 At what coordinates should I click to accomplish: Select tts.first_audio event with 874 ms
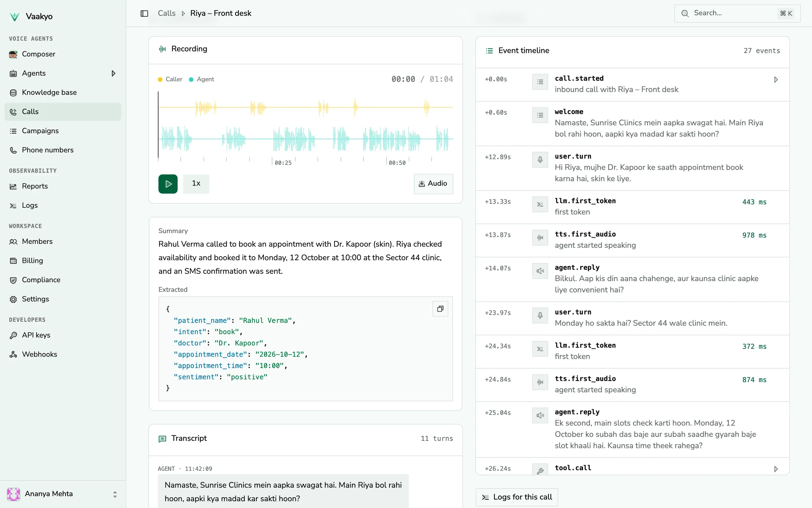(x=632, y=385)
